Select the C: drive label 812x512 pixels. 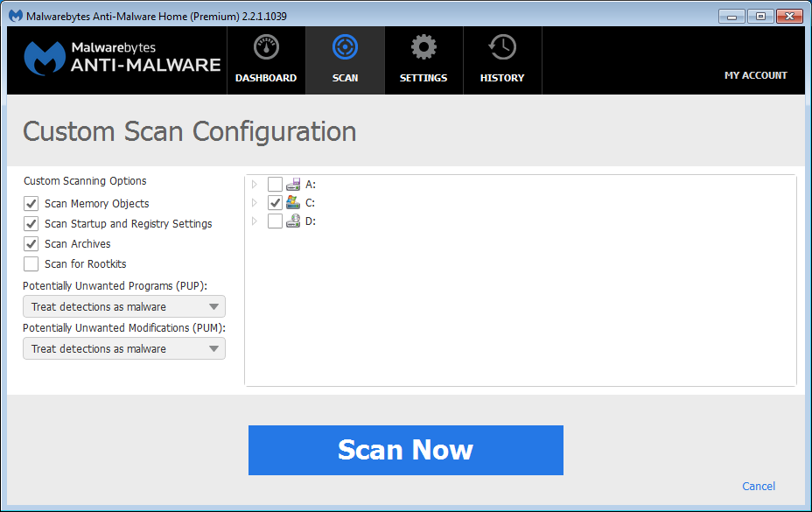[x=311, y=203]
